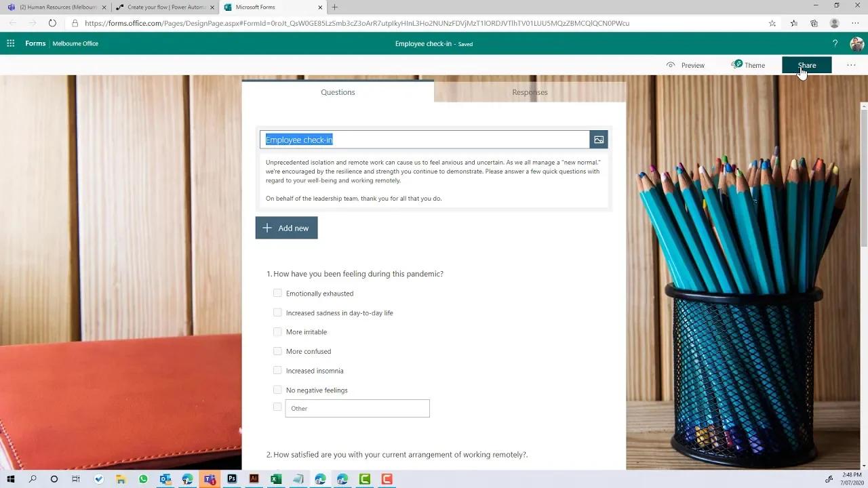Viewport: 868px width, 488px height.
Task: Select the No negative feelings checkbox
Action: [277, 390]
